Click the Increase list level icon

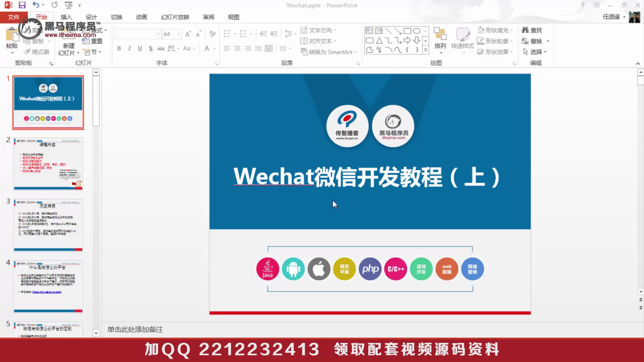click(274, 34)
